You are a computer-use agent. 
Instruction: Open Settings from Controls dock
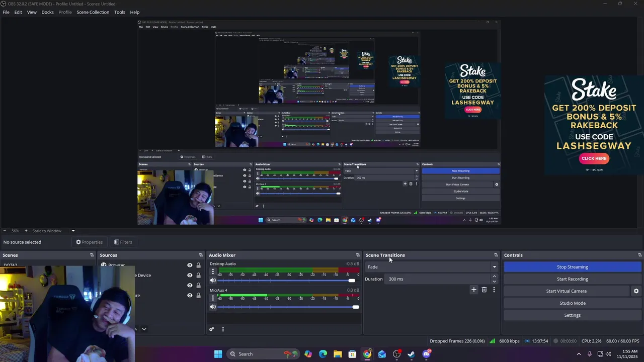coord(572,315)
